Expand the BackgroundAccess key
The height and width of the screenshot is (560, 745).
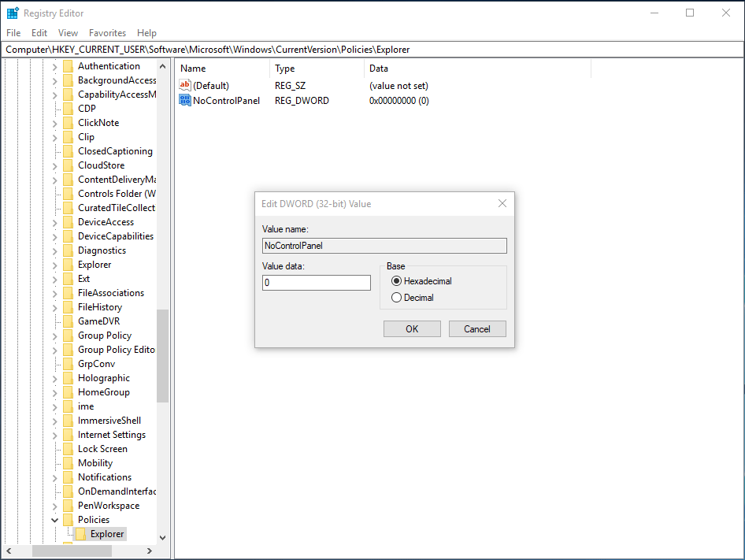[54, 81]
